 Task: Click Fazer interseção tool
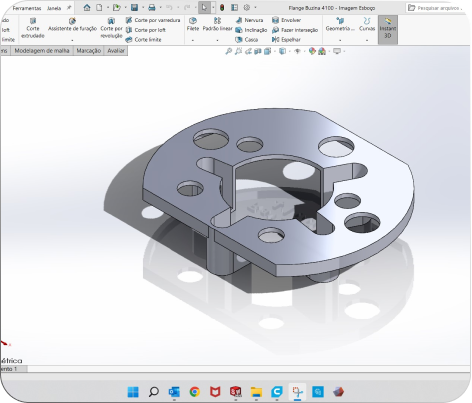[x=295, y=30]
